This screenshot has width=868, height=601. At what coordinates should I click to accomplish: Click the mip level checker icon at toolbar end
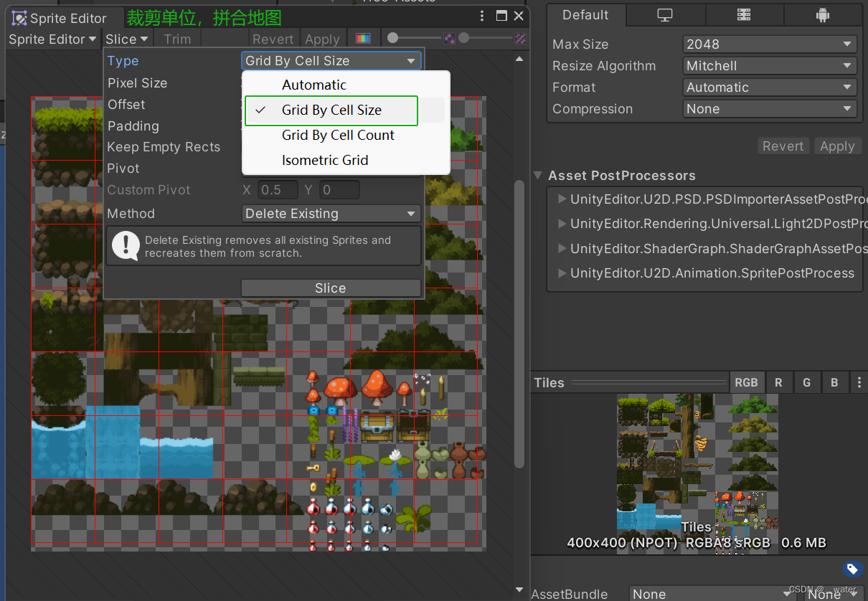pos(521,38)
